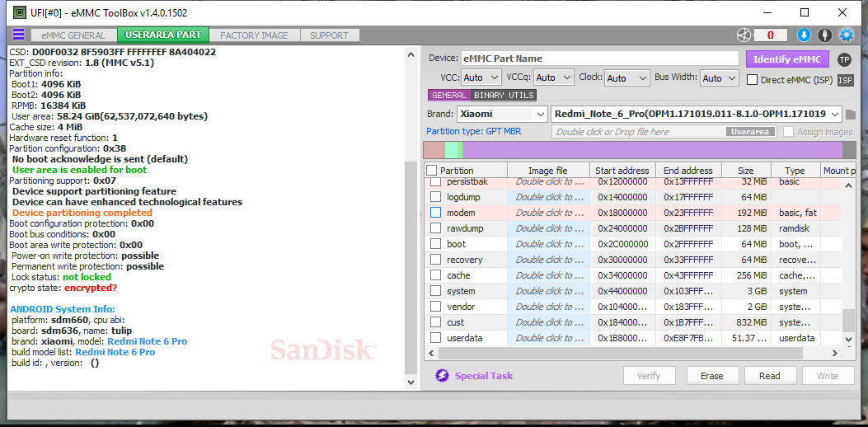Open the Brand dropdown showing Xiaomi
Image resolution: width=868 pixels, height=427 pixels.
point(502,114)
